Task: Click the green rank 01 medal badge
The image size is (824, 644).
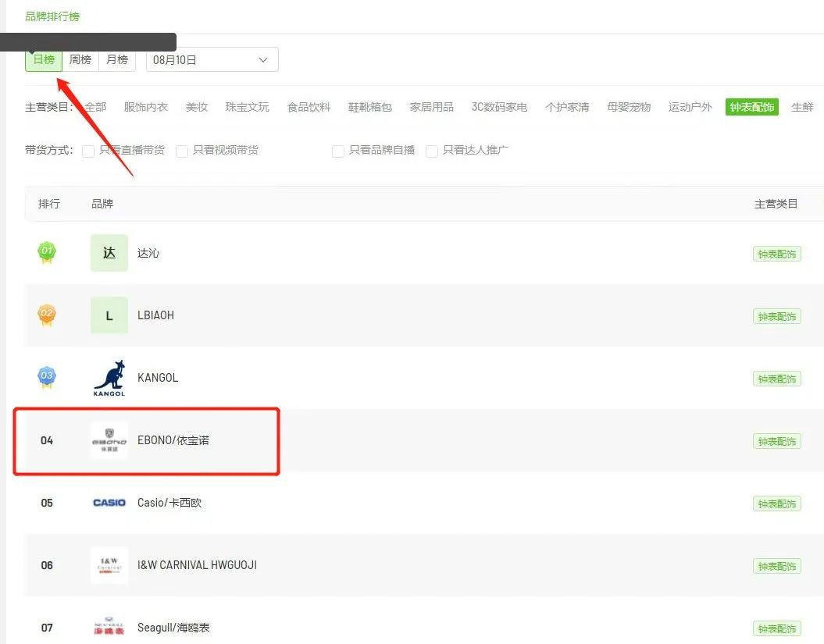Action: coord(47,252)
